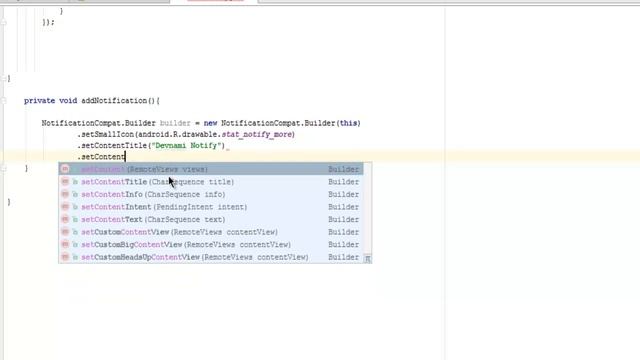Screen dimensions: 640x360
Task: Click the "Devnami Notify" string literal
Action: tap(186, 146)
